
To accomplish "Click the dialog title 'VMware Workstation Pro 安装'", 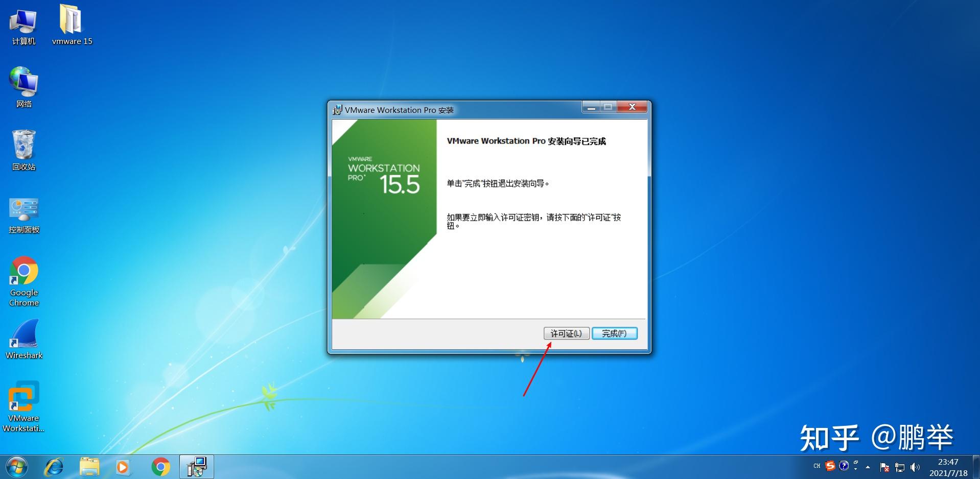I will tap(399, 110).
